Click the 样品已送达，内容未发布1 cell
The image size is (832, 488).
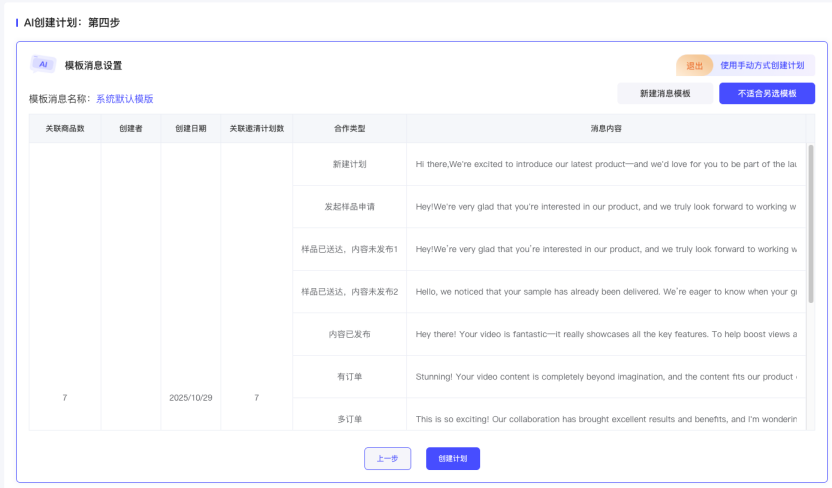click(349, 249)
